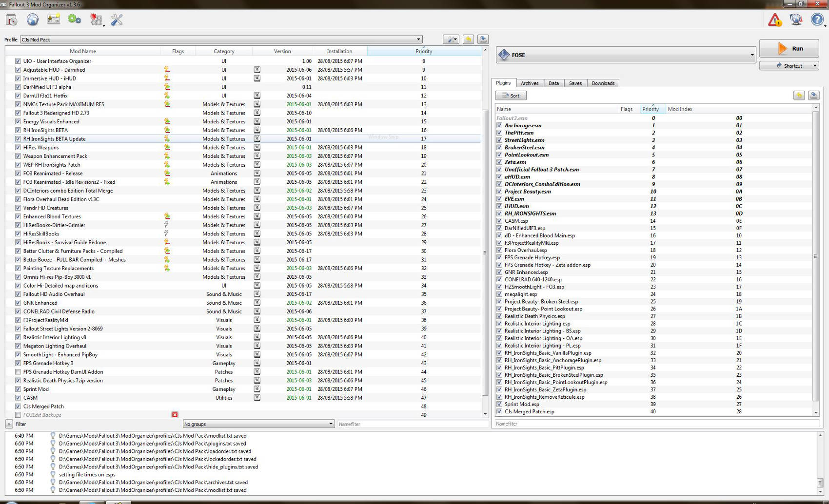Click the plugin list vertical scrollbar
829x504 pixels.
click(x=816, y=256)
